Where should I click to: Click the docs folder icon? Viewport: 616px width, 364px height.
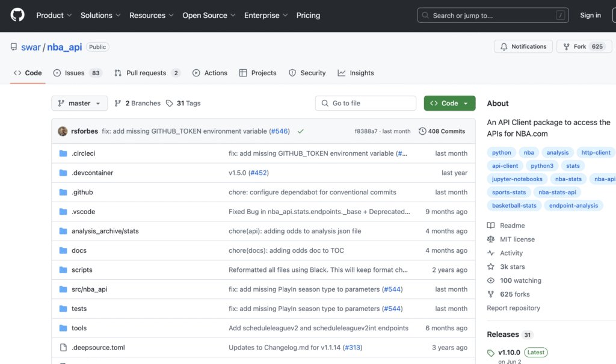(63, 250)
